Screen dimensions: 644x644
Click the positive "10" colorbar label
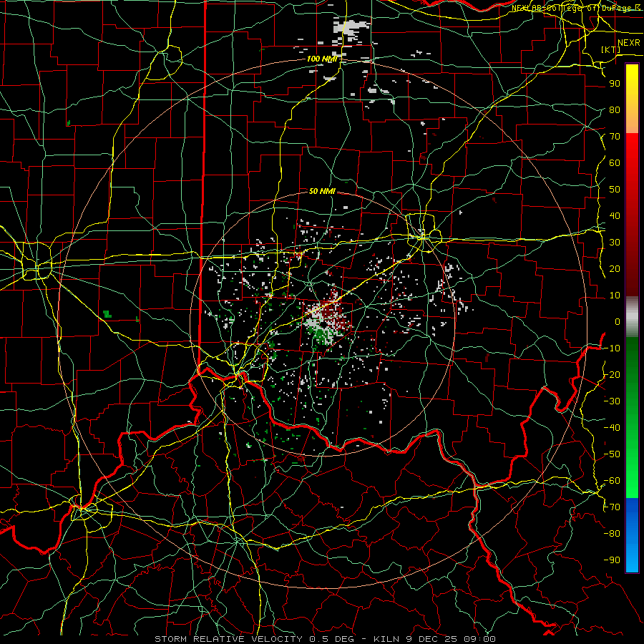[615, 296]
